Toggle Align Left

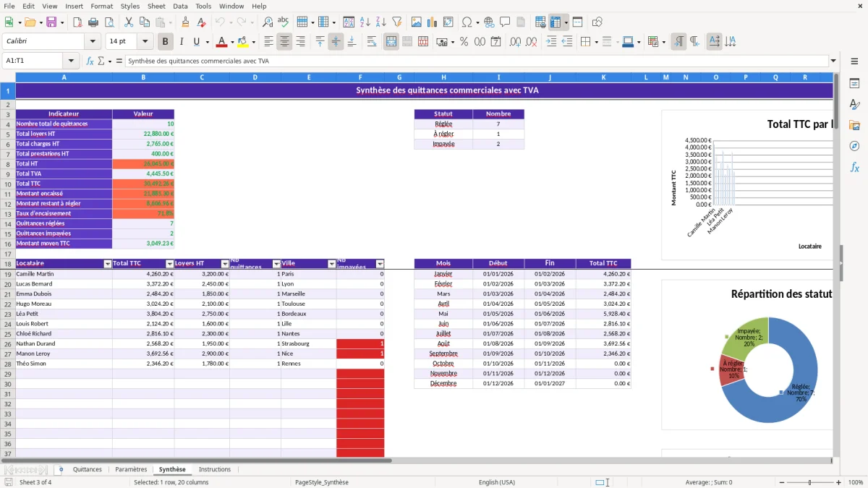tap(269, 41)
